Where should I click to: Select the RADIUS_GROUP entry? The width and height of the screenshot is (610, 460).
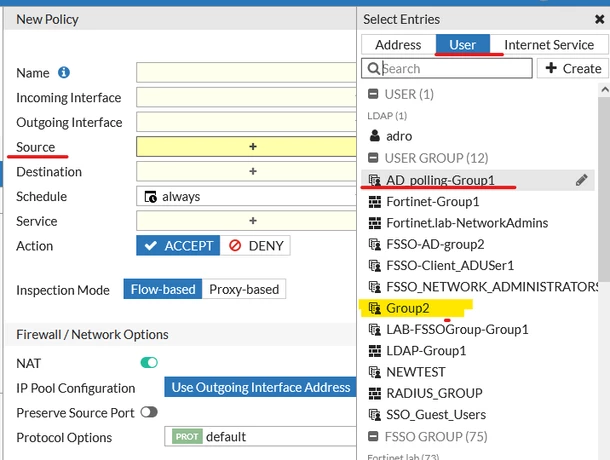[478, 393]
